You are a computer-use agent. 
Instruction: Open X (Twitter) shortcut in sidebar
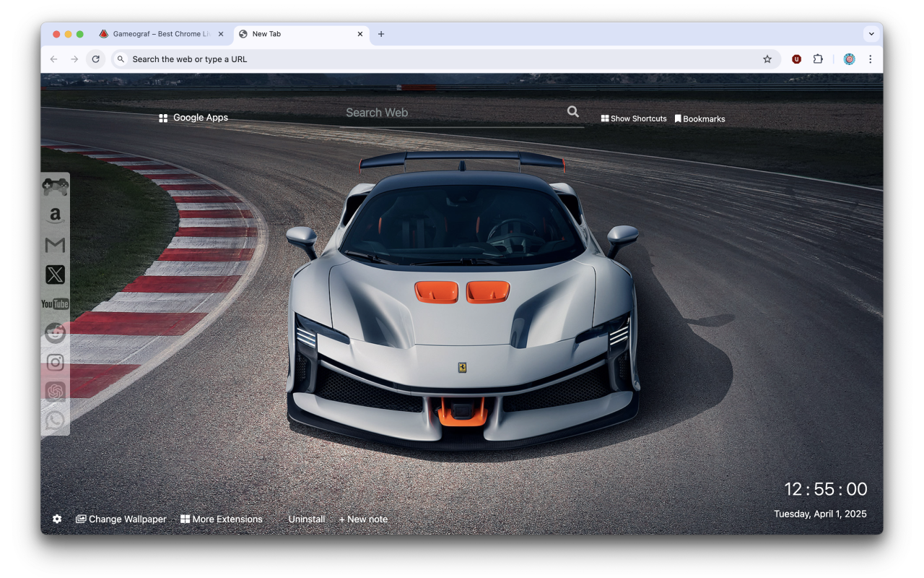pos(55,275)
